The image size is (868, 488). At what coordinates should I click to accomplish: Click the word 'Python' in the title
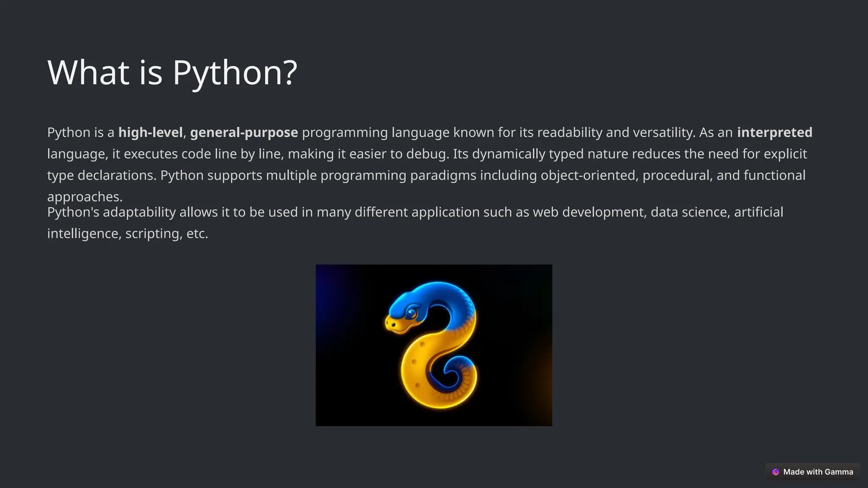227,72
